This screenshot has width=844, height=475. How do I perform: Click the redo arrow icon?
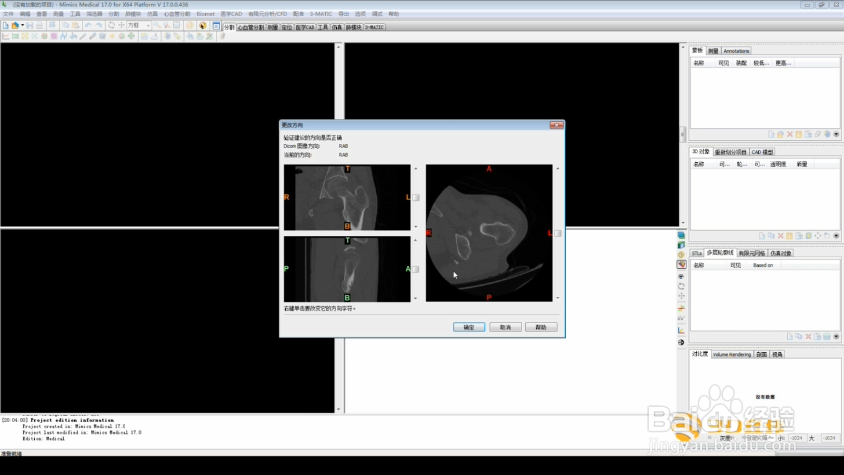pos(99,25)
